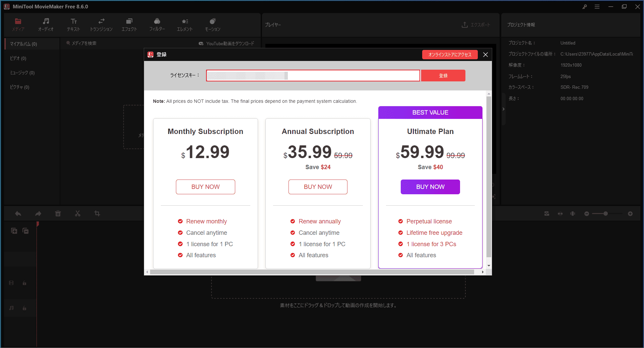Click the trash delete icon above timeline
The width and height of the screenshot is (644, 348).
point(58,214)
